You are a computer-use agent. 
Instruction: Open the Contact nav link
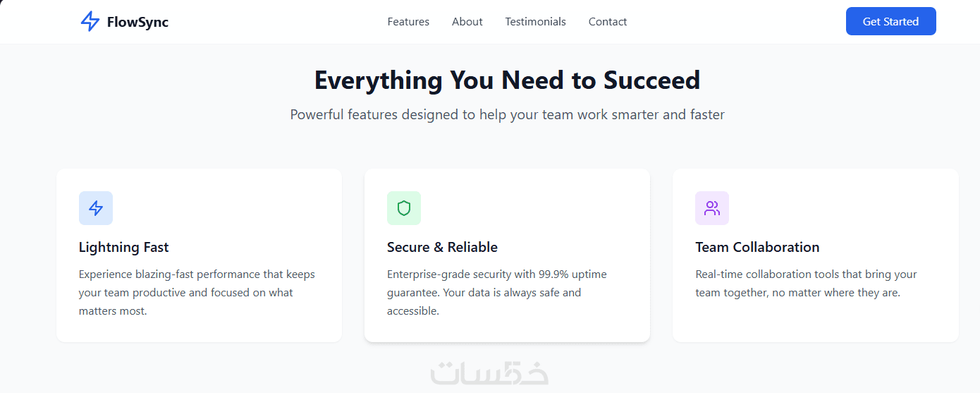tap(608, 22)
